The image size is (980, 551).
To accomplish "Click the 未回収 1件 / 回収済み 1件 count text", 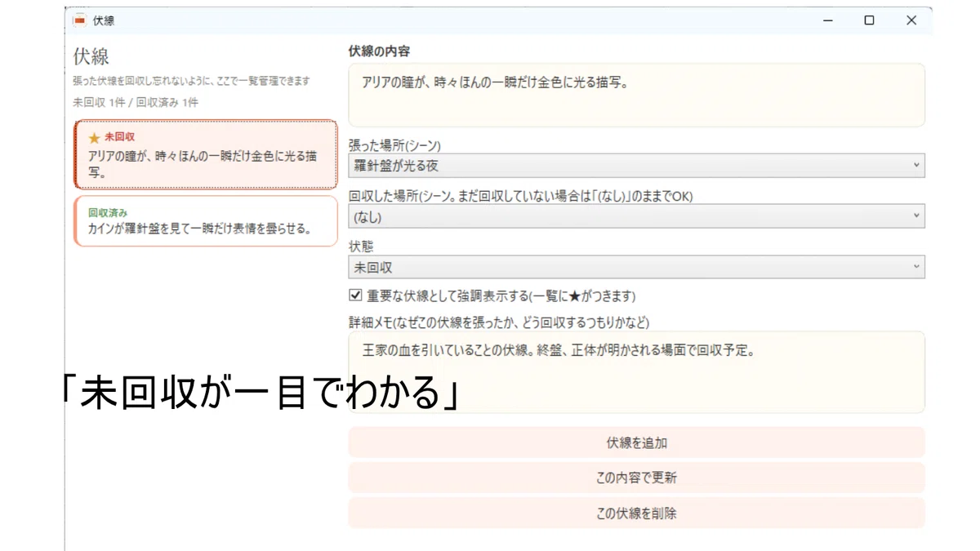I will point(136,103).
